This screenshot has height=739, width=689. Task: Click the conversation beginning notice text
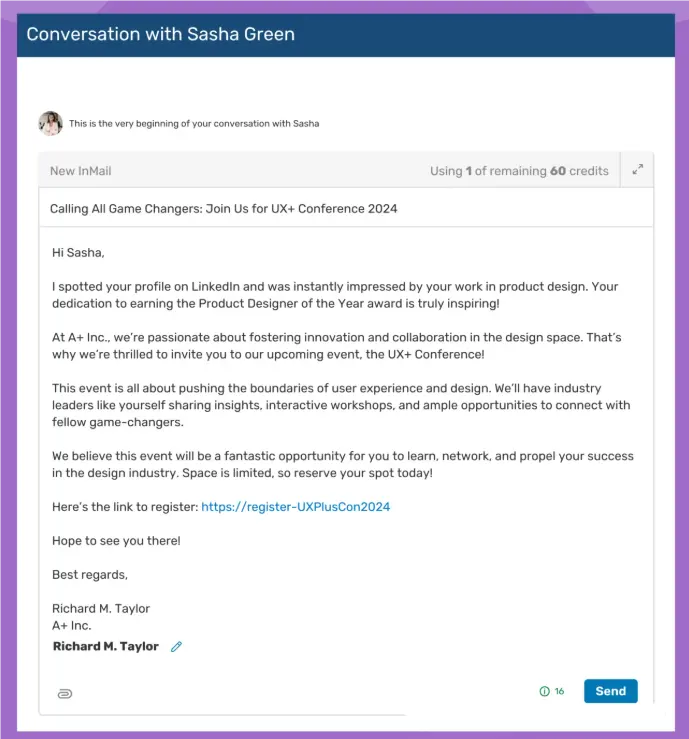coord(194,124)
